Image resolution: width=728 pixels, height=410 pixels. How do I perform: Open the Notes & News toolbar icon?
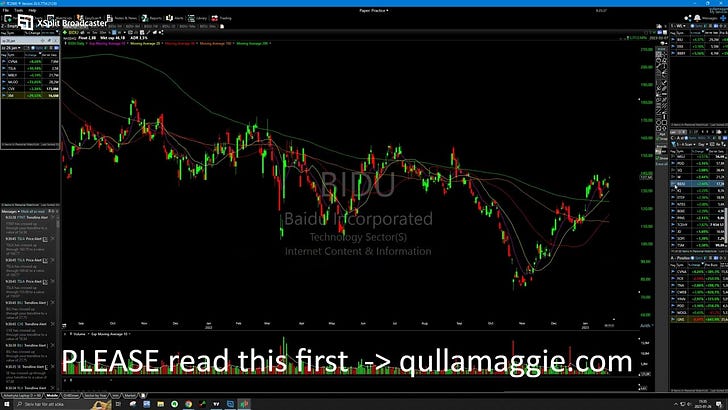(122, 18)
